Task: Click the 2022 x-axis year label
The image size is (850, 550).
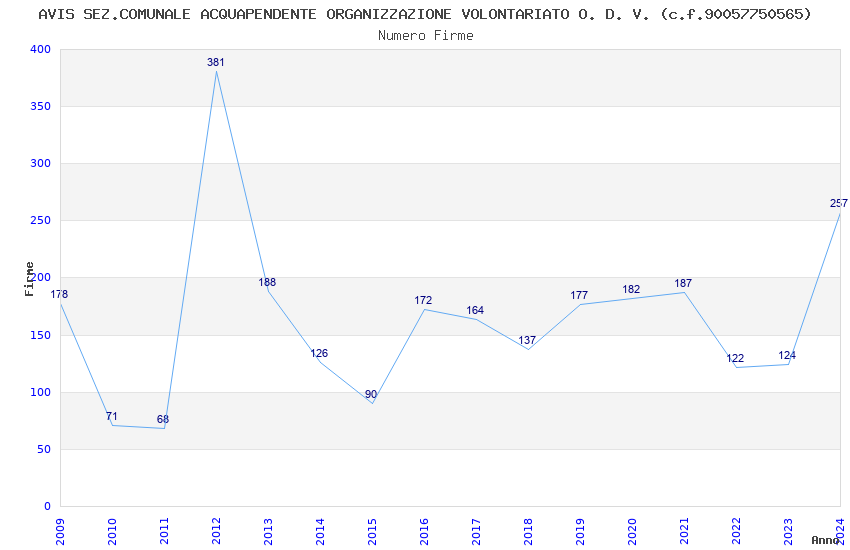Action: point(737,532)
